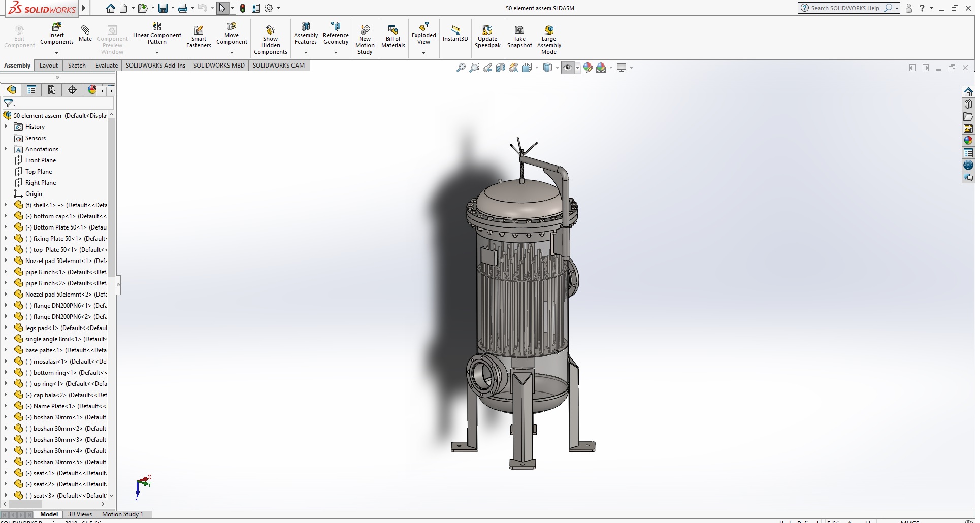Open Exploded View dropdown arrow
The image size is (980, 523).
(x=423, y=53)
